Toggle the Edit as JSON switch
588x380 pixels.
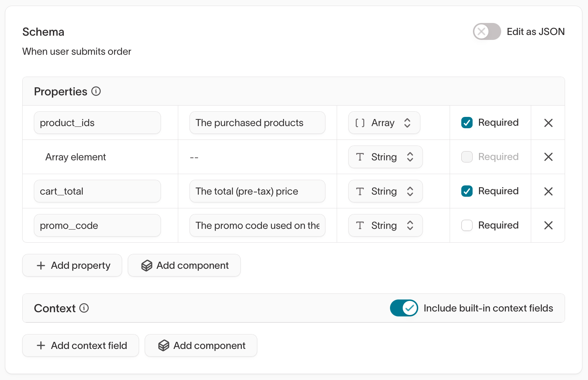pyautogui.click(x=487, y=32)
